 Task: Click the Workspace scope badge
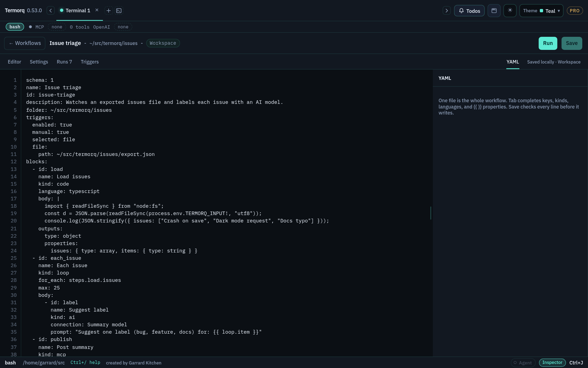(x=163, y=43)
